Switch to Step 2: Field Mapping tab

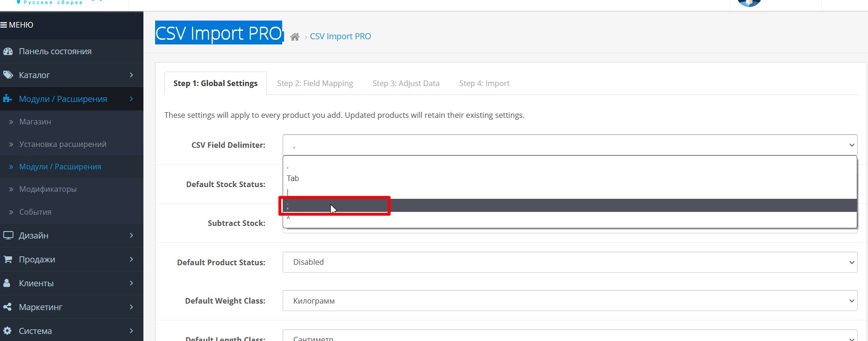315,83
